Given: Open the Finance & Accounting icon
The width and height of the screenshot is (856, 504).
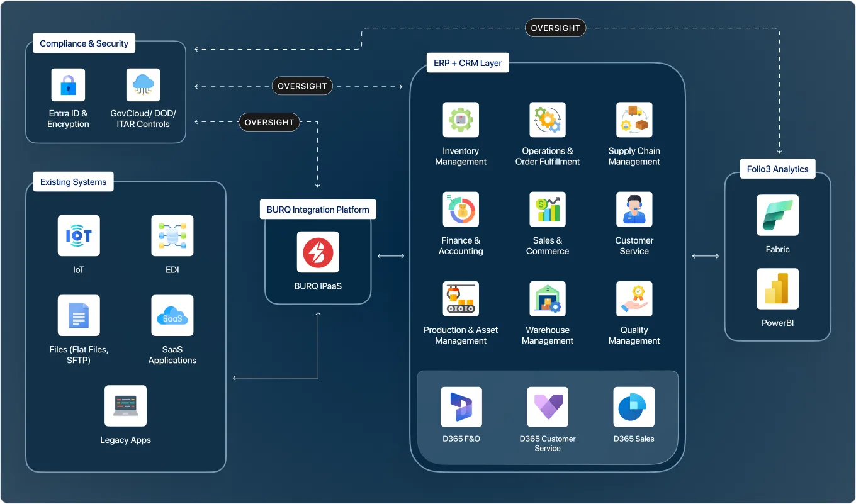Looking at the screenshot, I should (x=461, y=210).
